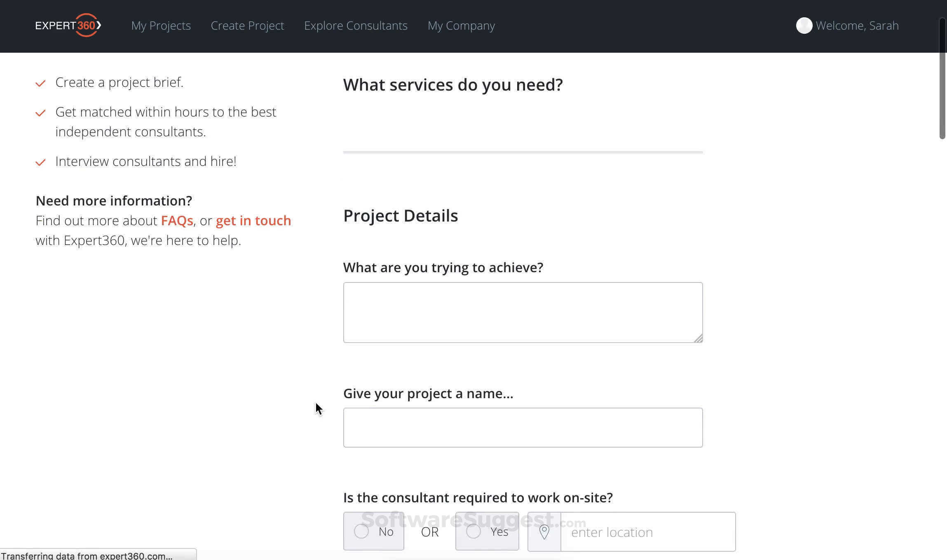947x560 pixels.
Task: Click the project name input field
Action: point(523,427)
